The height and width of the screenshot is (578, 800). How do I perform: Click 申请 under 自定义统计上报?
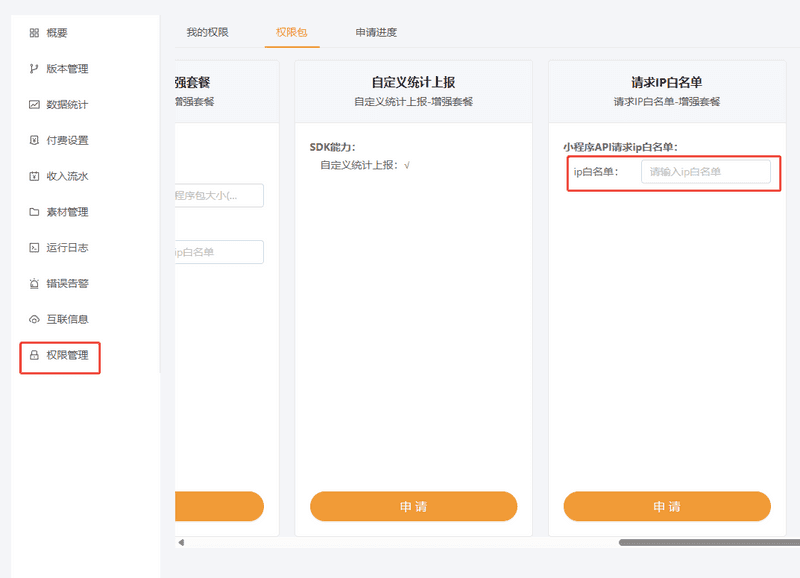click(x=413, y=506)
